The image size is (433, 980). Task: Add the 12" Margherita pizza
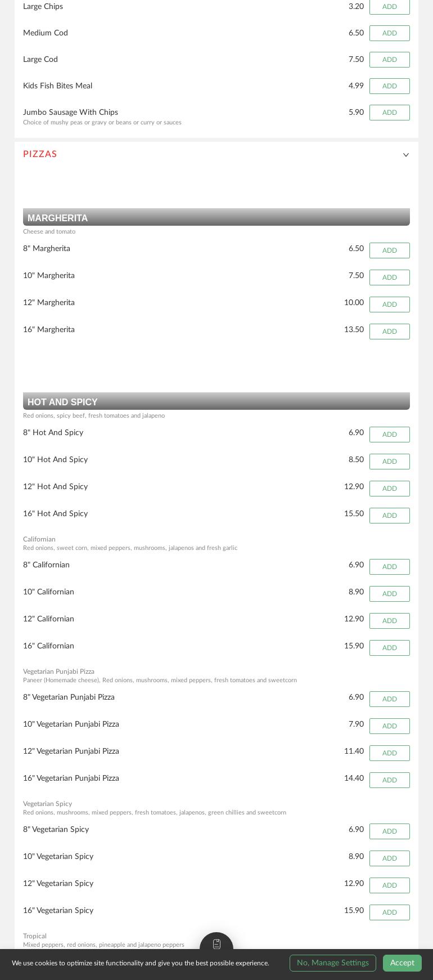point(389,304)
